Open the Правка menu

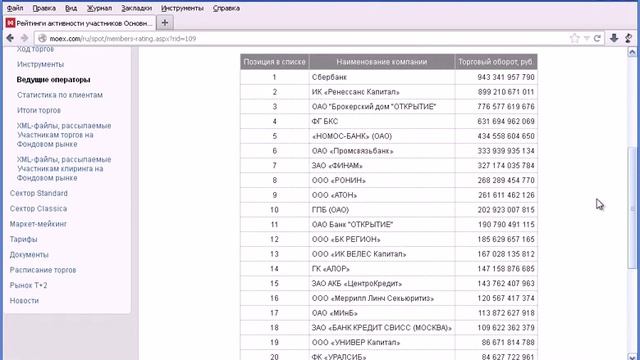[x=44, y=8]
